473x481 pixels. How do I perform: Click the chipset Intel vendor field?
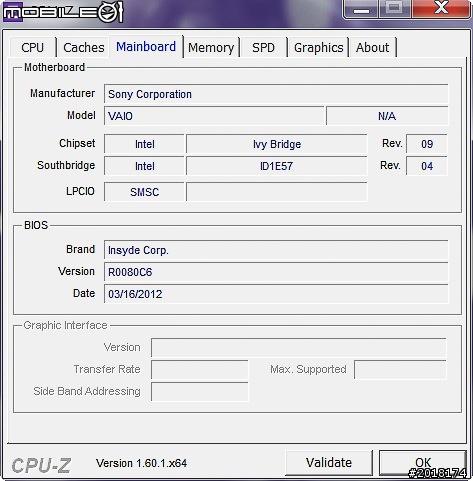click(144, 144)
